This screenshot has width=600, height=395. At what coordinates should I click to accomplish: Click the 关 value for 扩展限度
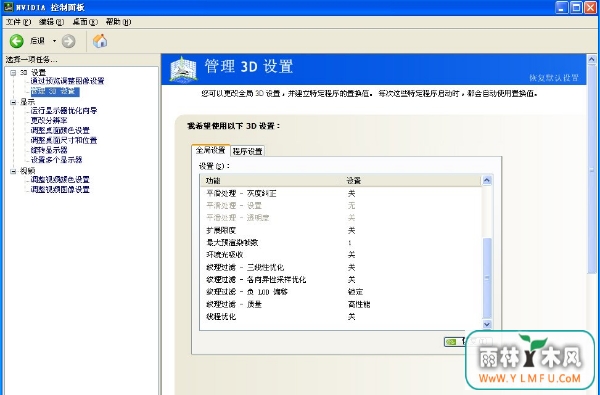[351, 230]
